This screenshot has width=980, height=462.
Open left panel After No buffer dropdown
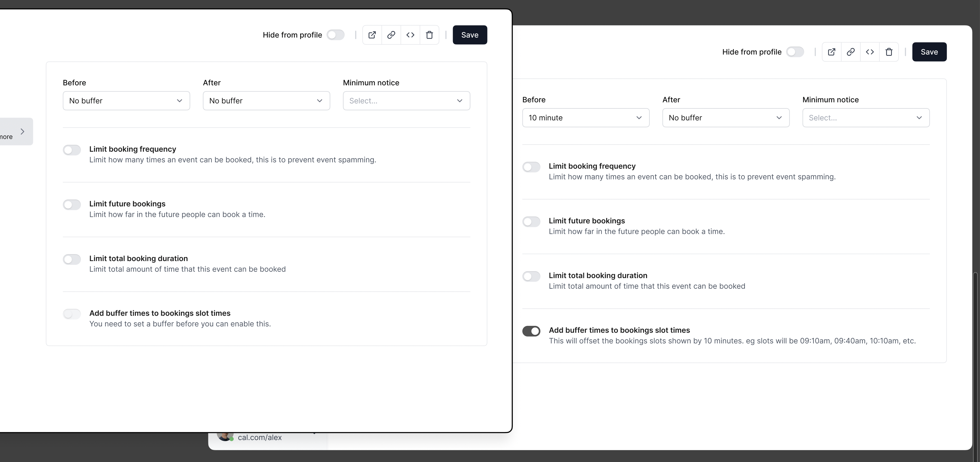coord(266,101)
